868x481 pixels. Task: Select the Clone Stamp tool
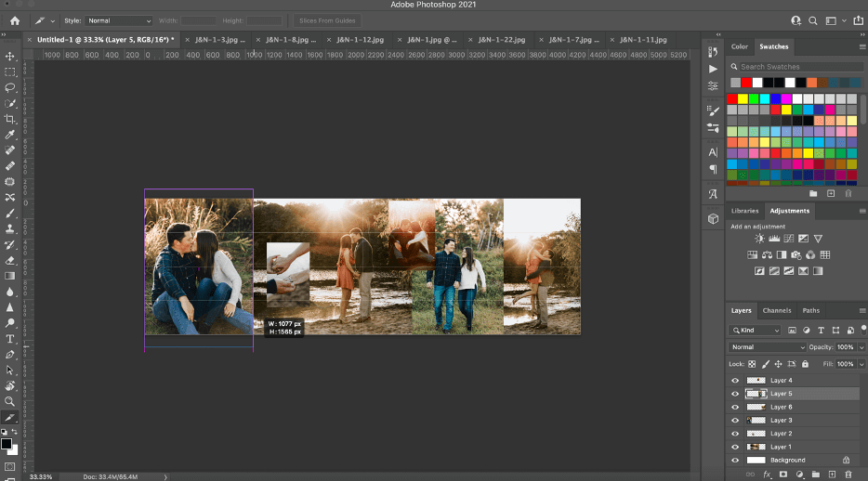tap(10, 228)
